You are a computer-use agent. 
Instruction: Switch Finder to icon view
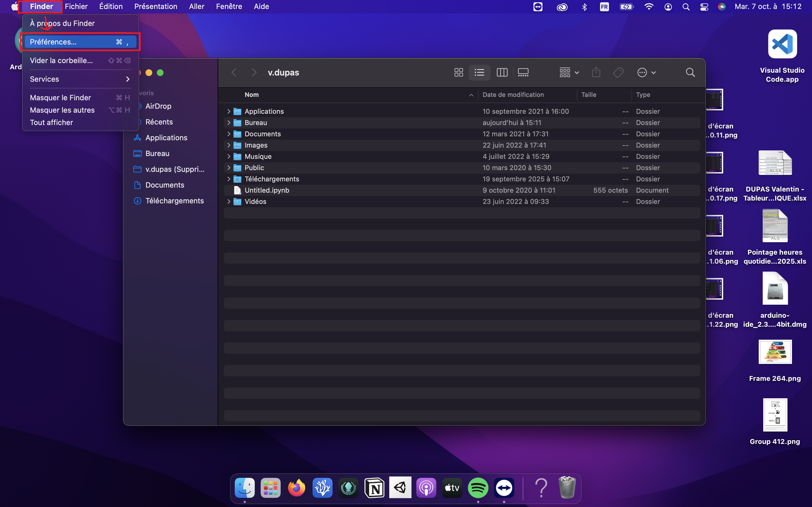[458, 72]
